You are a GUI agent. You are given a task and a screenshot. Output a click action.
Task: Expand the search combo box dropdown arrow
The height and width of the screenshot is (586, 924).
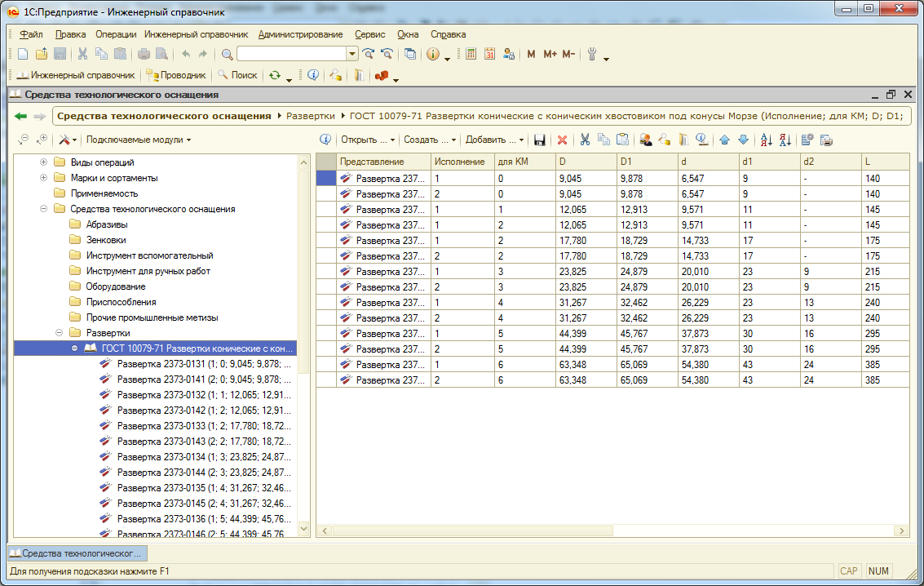[x=352, y=54]
